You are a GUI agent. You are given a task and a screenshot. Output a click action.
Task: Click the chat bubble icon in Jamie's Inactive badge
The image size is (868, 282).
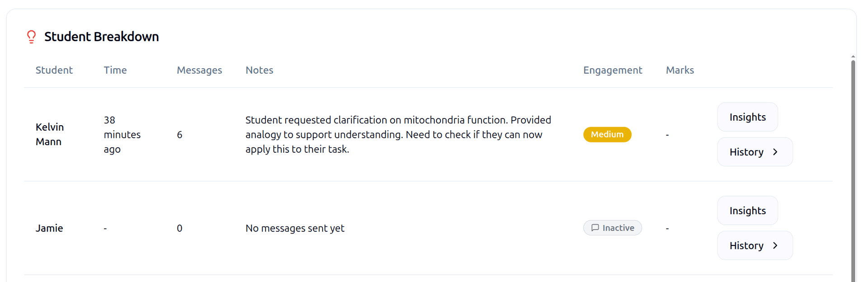595,228
